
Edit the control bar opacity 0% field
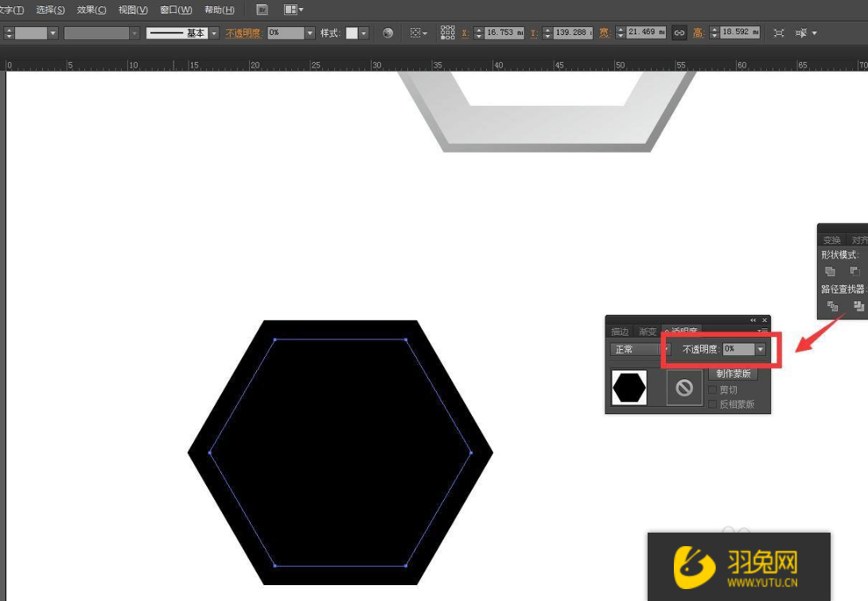[x=286, y=33]
